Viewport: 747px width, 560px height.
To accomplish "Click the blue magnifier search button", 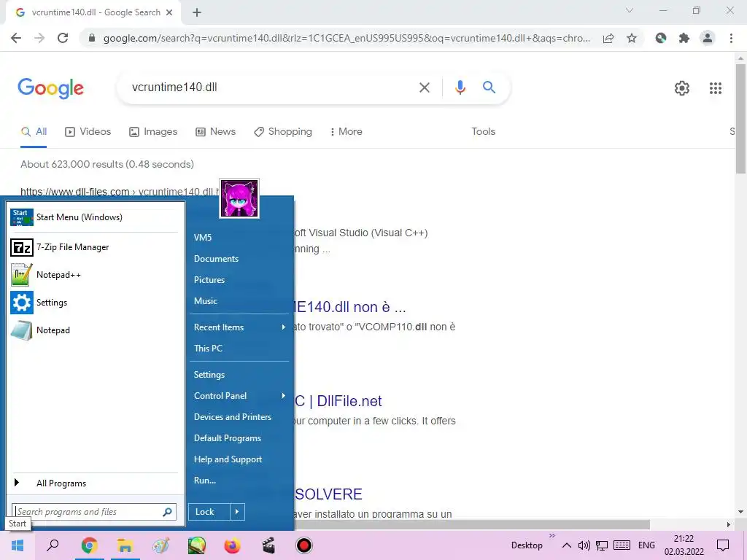I will [489, 87].
